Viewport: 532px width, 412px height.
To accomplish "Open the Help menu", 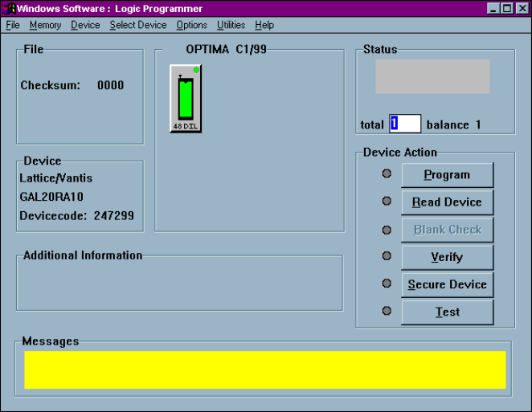I will point(264,25).
